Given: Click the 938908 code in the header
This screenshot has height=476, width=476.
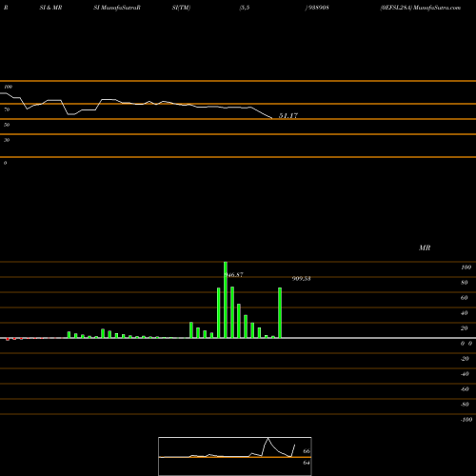Looking at the screenshot, I should pyautogui.click(x=318, y=8).
